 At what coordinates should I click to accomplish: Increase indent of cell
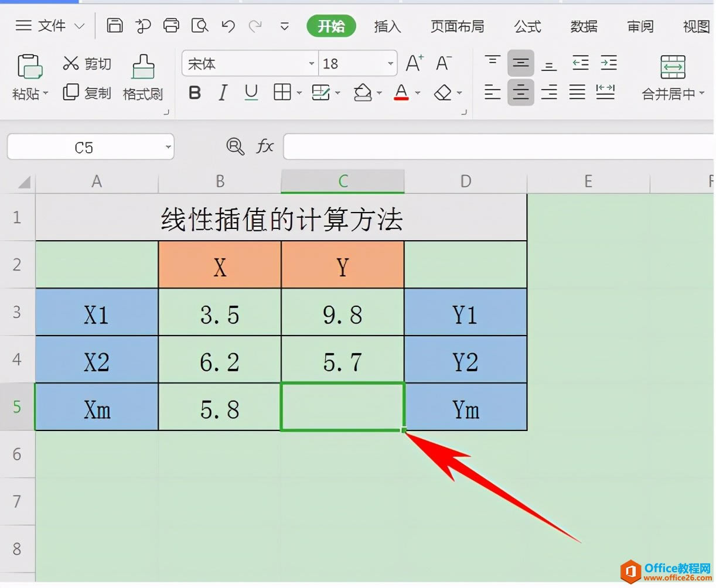pos(609,63)
